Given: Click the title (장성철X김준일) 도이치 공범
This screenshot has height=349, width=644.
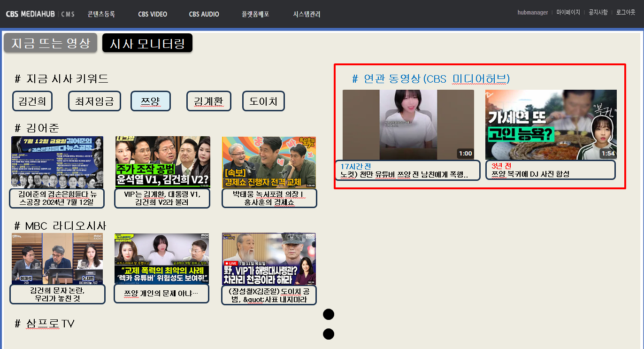Looking at the screenshot, I should [x=269, y=295].
